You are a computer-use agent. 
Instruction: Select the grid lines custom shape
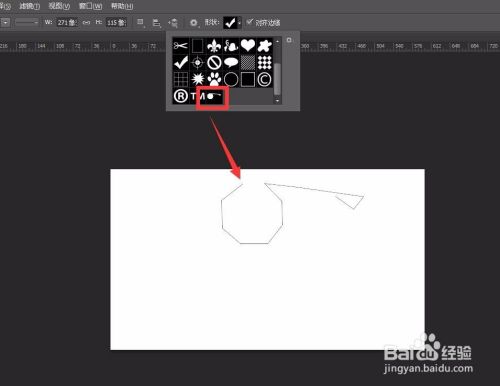click(x=181, y=79)
